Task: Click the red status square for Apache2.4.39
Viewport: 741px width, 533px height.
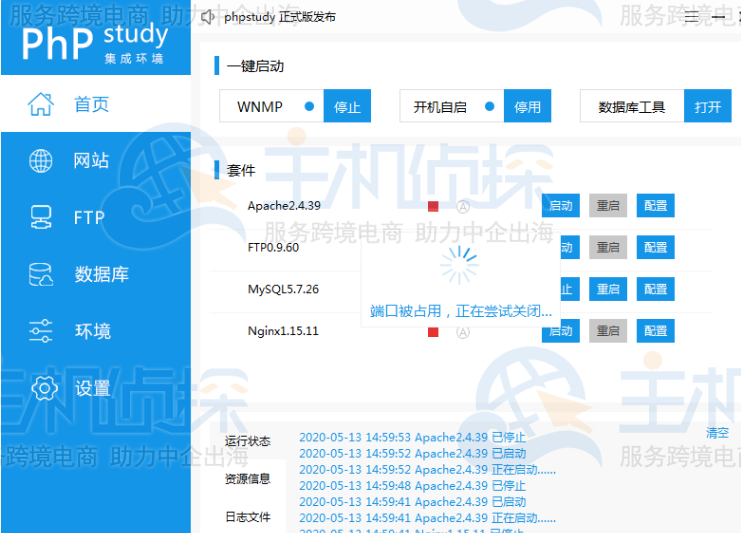Action: tap(433, 206)
